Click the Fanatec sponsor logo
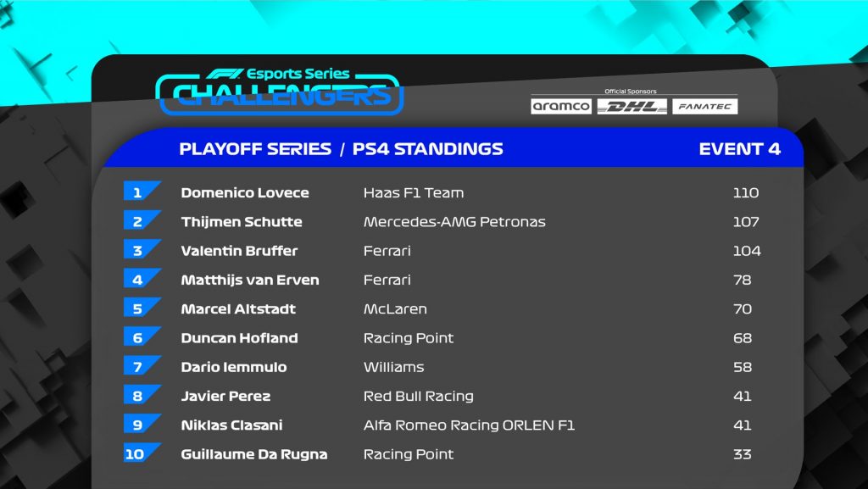The width and height of the screenshot is (868, 489). (704, 106)
